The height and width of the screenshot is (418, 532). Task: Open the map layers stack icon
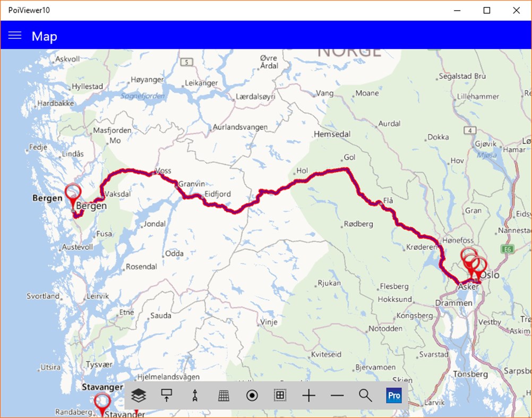[139, 395]
